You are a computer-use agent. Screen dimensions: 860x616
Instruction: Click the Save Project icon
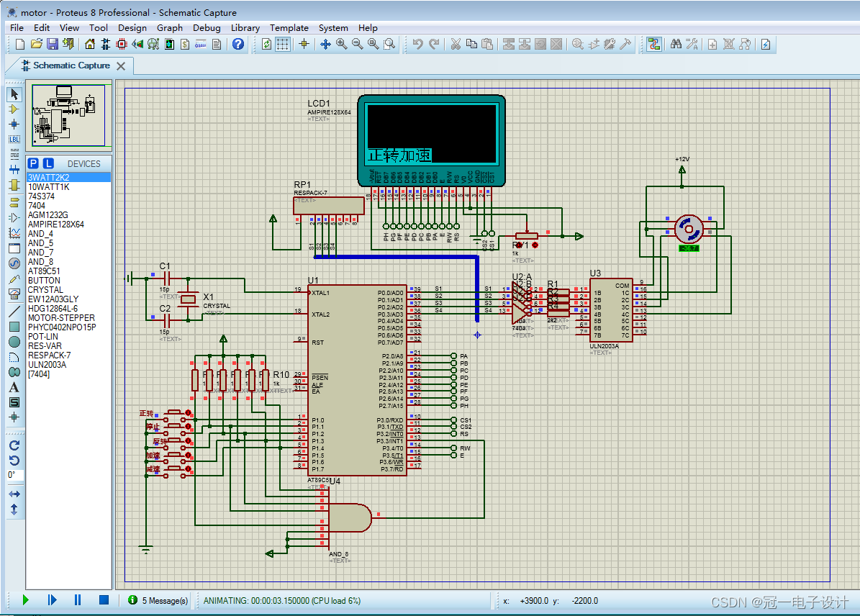[52, 44]
